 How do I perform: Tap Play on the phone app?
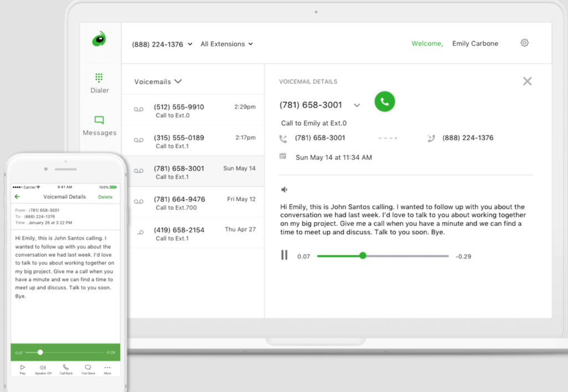22,369
